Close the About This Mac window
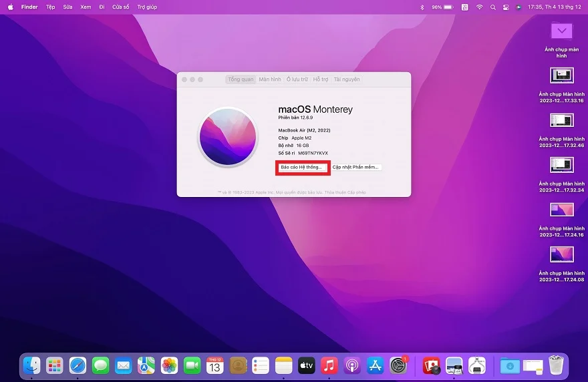This screenshot has height=382, width=588. (184, 79)
